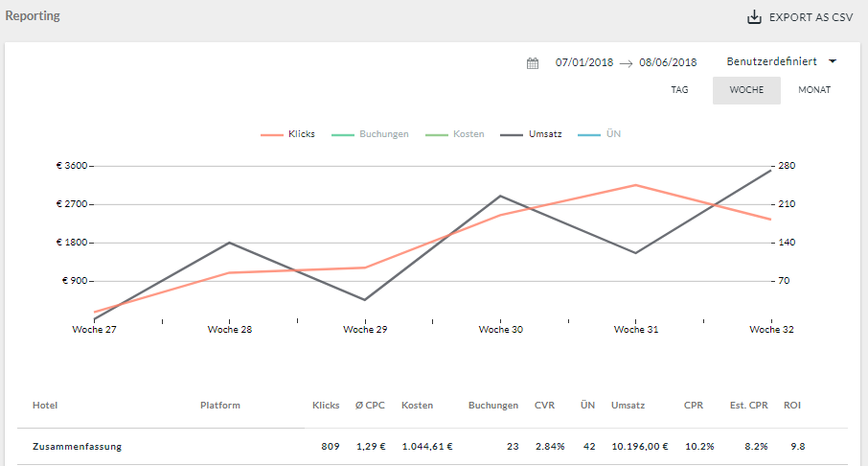Open the Benutzerdefiniert date range selector
This screenshot has height=466, width=868.
point(772,61)
